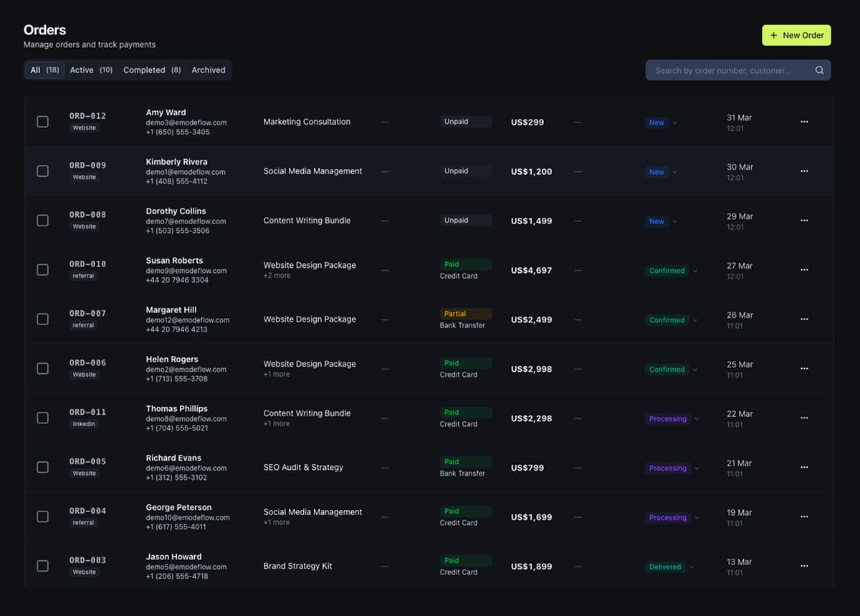The width and height of the screenshot is (860, 616).
Task: Tick the checkbox for Dorothy Collins' order
Action: pyautogui.click(x=43, y=221)
